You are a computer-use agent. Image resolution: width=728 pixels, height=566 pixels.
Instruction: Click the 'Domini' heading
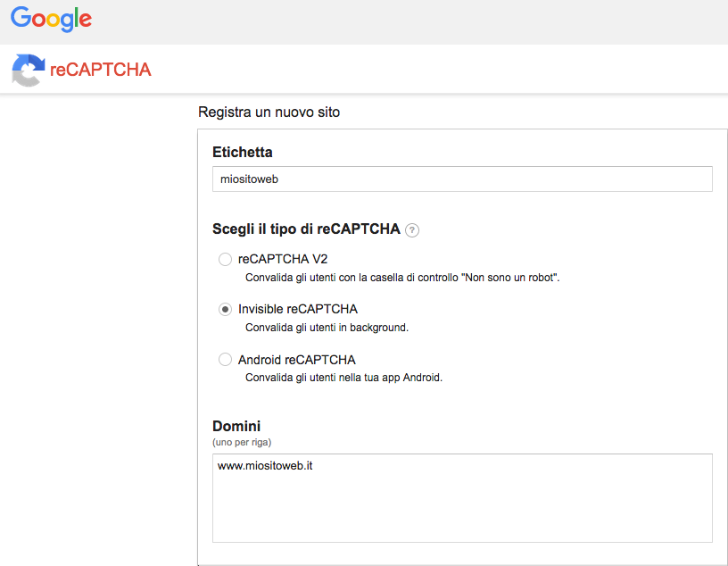[x=236, y=426]
